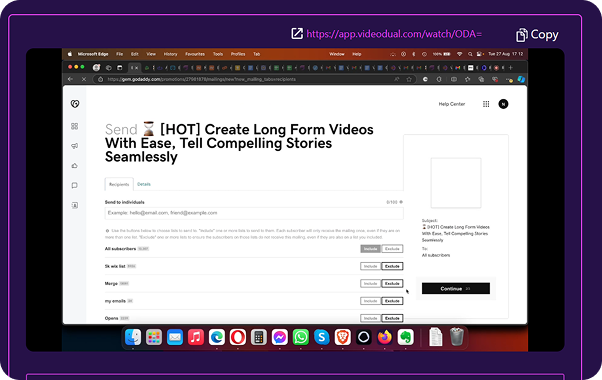Open Skype from the dock

(322, 337)
